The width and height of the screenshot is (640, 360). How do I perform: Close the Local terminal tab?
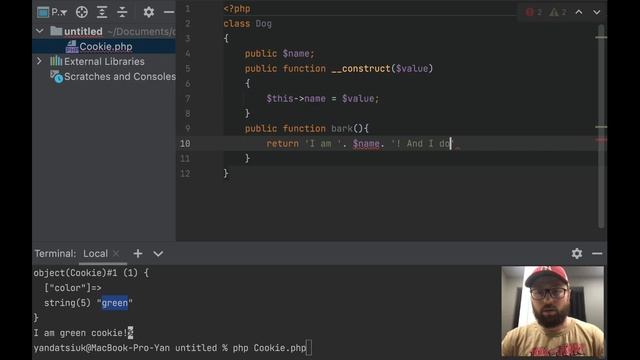tap(116, 253)
